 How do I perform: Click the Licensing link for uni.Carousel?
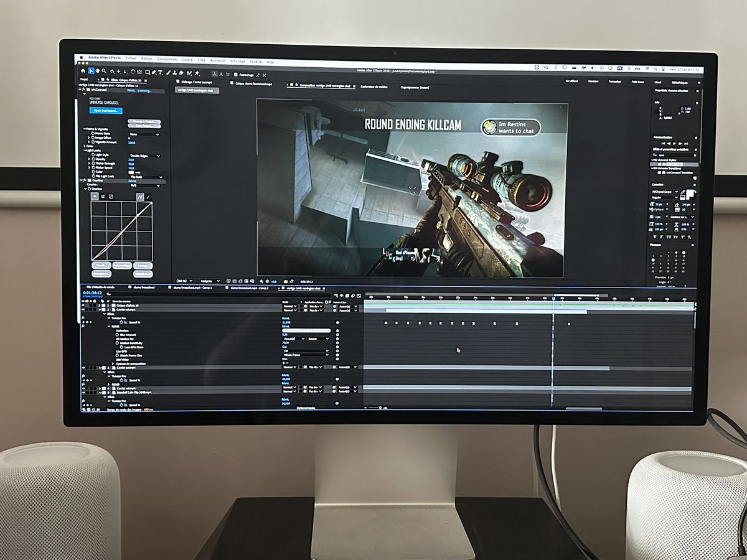click(x=144, y=90)
